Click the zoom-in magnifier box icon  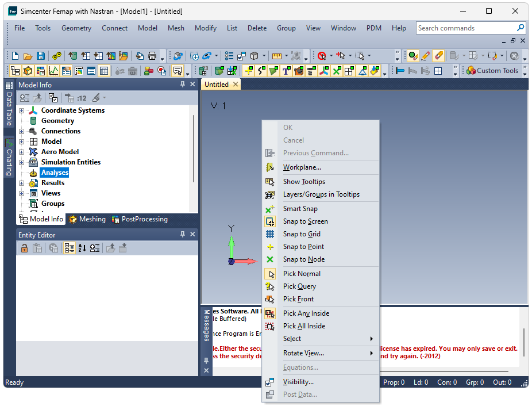click(x=194, y=56)
